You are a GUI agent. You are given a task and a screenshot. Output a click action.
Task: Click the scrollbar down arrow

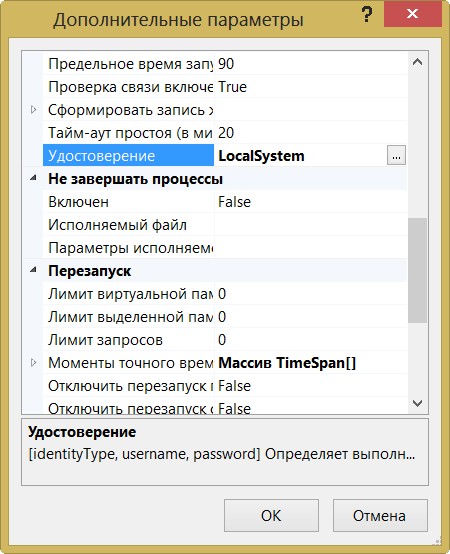418,403
